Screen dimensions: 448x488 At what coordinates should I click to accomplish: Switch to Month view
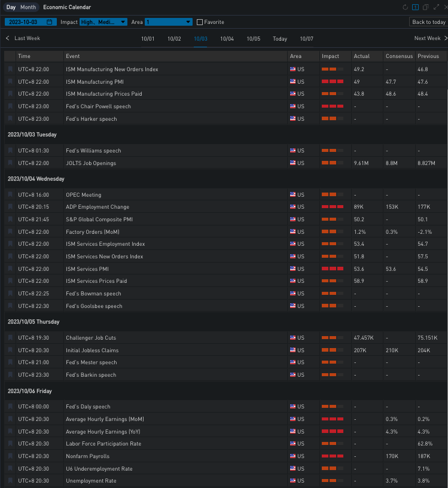click(28, 7)
